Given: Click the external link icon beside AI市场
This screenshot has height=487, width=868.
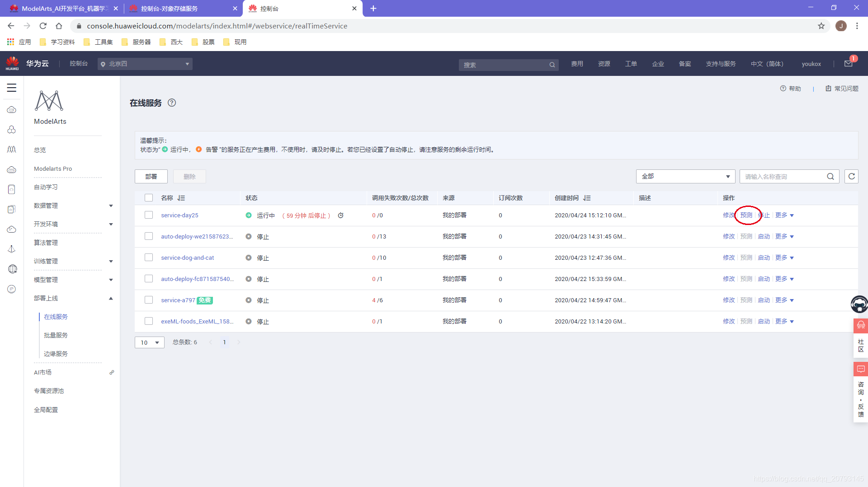Looking at the screenshot, I should tap(112, 373).
